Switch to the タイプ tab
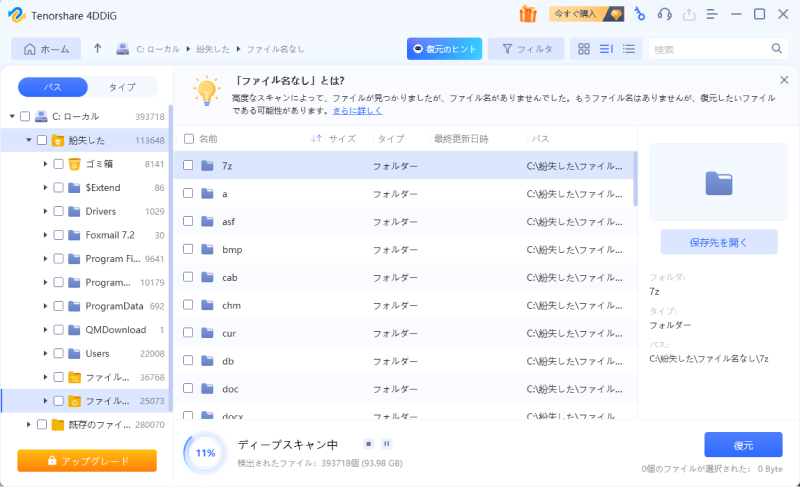The image size is (800, 487). click(122, 87)
